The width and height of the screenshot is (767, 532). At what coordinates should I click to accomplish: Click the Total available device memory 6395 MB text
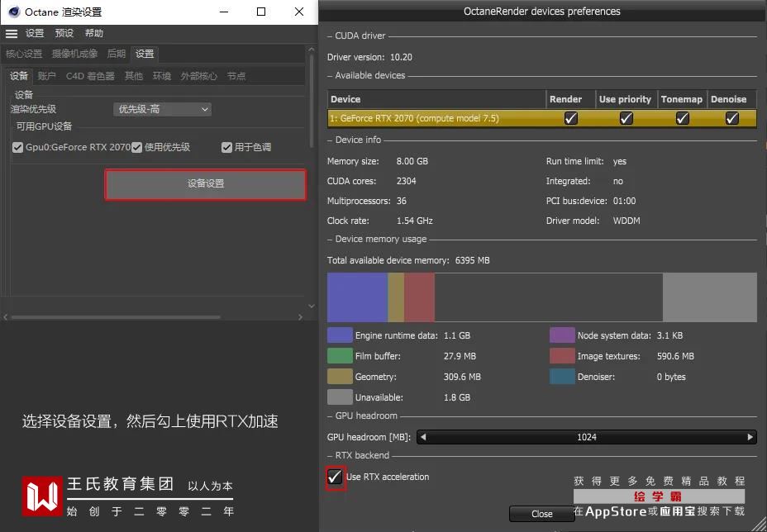coord(408,260)
